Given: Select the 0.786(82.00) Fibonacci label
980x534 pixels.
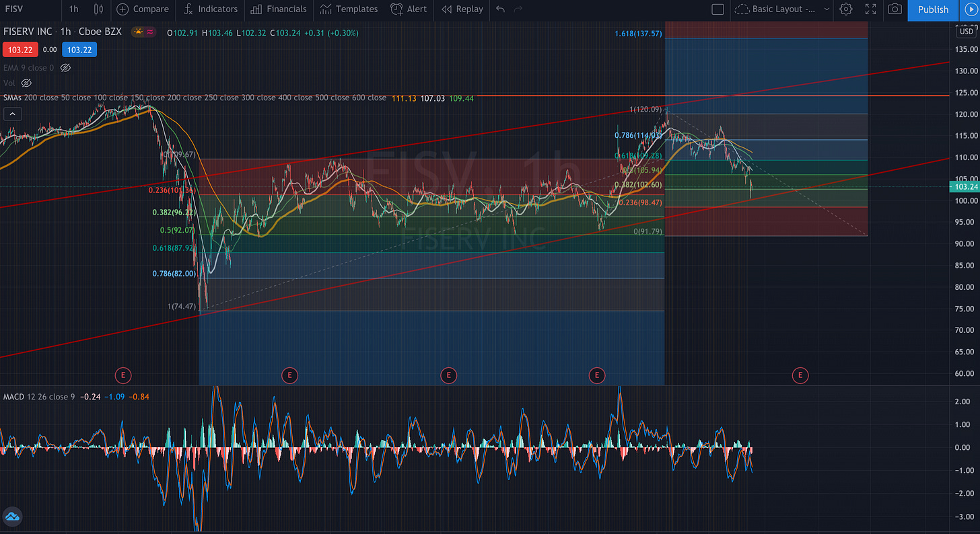Looking at the screenshot, I should (172, 274).
